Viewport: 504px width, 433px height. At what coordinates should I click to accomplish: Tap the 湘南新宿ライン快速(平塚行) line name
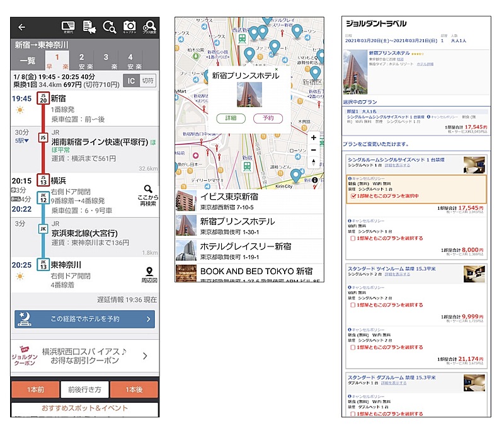pos(100,142)
